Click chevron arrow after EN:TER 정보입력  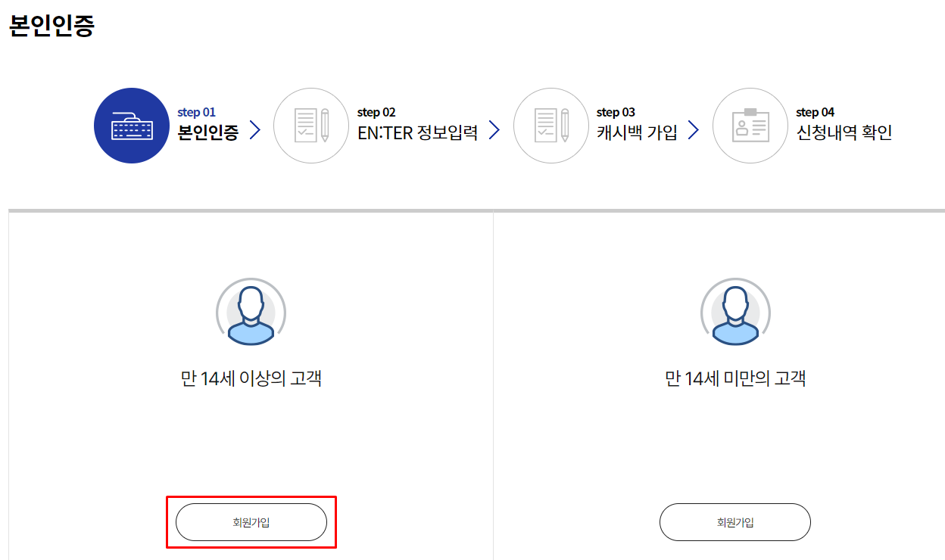tap(494, 130)
